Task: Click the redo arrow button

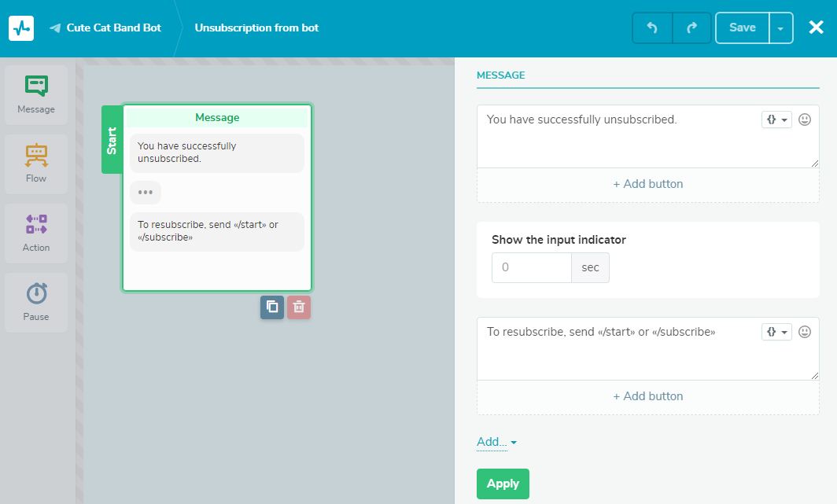Action: coord(691,28)
